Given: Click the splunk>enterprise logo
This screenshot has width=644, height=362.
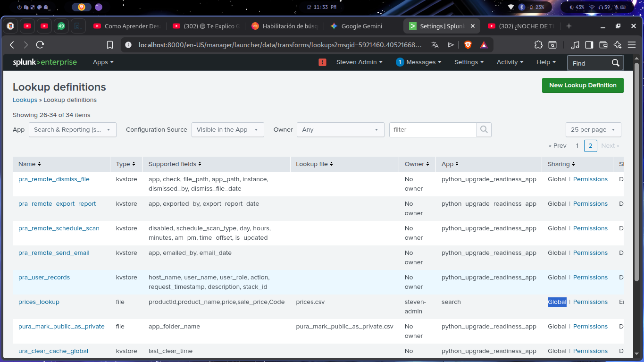Looking at the screenshot, I should pyautogui.click(x=45, y=62).
